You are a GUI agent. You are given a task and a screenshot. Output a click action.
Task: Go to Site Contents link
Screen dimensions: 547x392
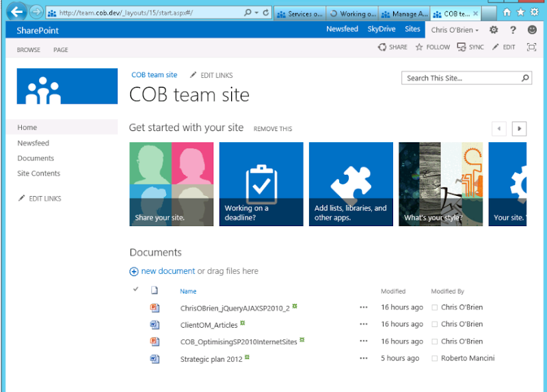coord(39,173)
